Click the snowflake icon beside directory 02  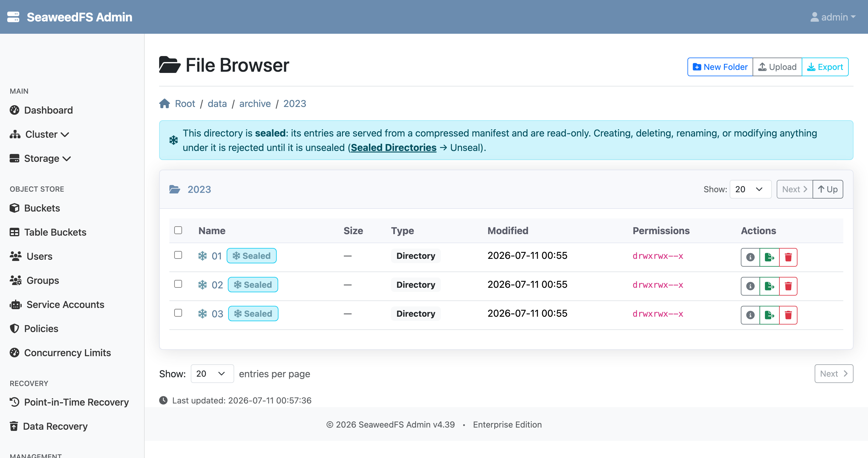click(202, 285)
